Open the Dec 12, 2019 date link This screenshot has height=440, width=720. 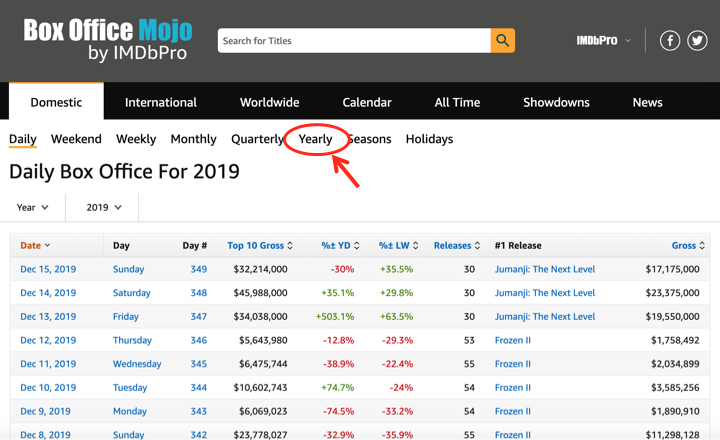click(48, 340)
